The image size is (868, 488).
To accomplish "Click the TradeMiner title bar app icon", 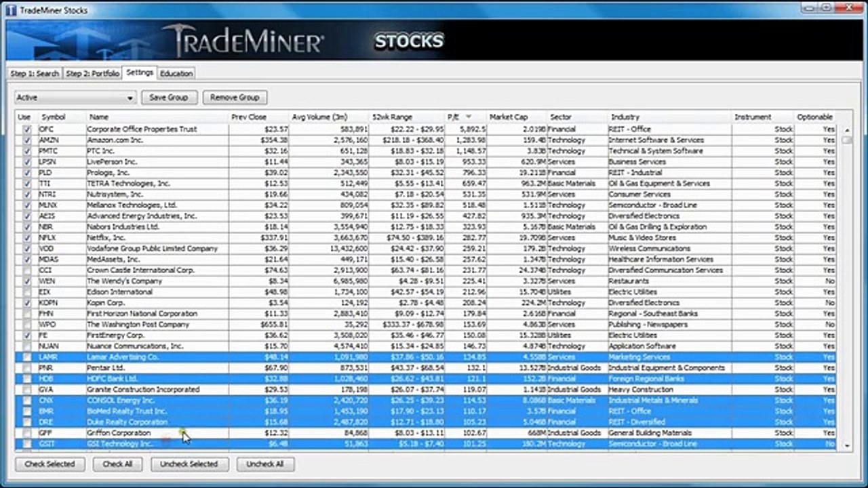I will (x=10, y=10).
